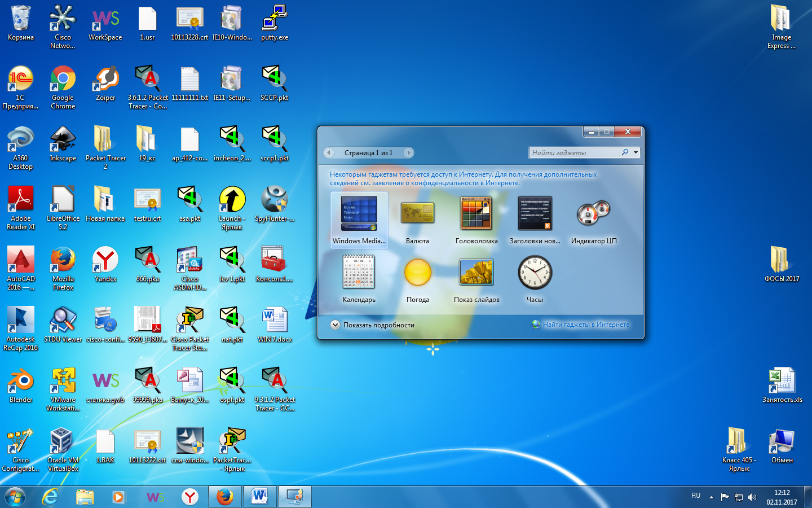Screen dimensions: 812x508
Task: Expand Показать подробности section
Action: coord(373,325)
